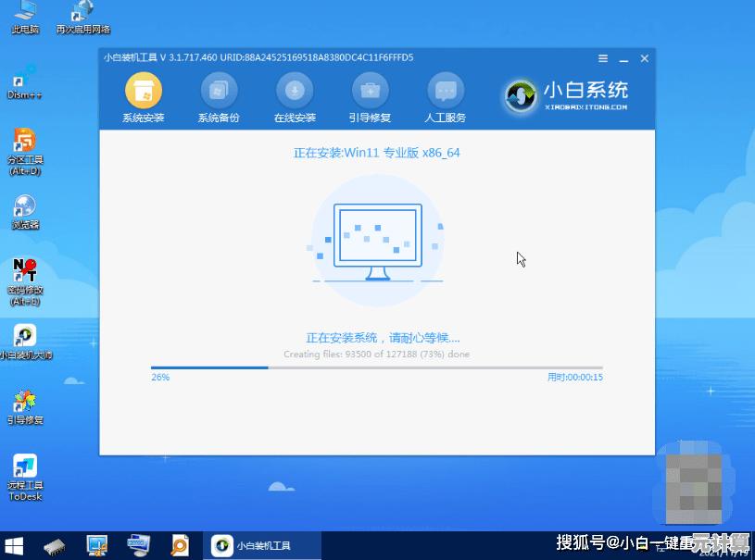Click the memory chip taskbar icon
Viewport: 755px width, 560px height.
pos(55,546)
